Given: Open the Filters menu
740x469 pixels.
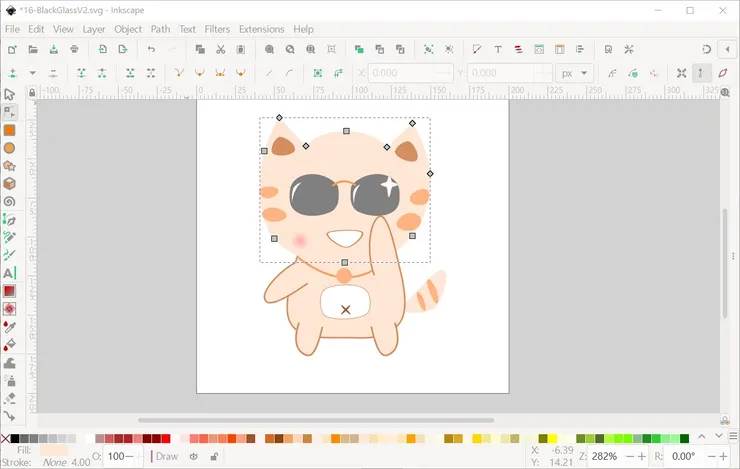Looking at the screenshot, I should point(217,29).
